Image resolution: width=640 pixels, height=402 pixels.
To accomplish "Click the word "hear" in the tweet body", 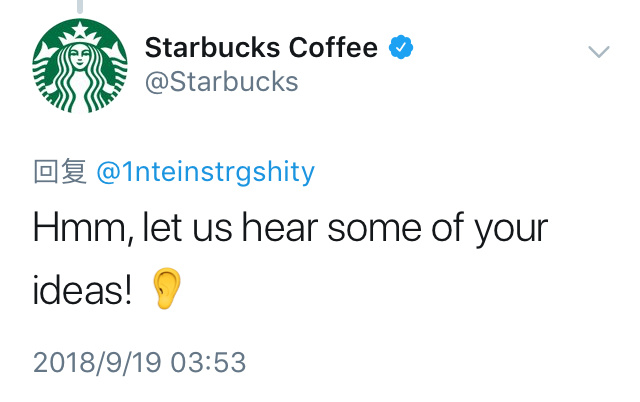I will tap(280, 228).
